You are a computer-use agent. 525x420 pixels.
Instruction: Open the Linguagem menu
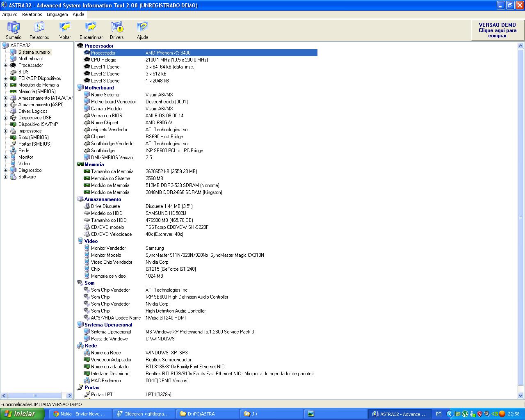tap(57, 14)
